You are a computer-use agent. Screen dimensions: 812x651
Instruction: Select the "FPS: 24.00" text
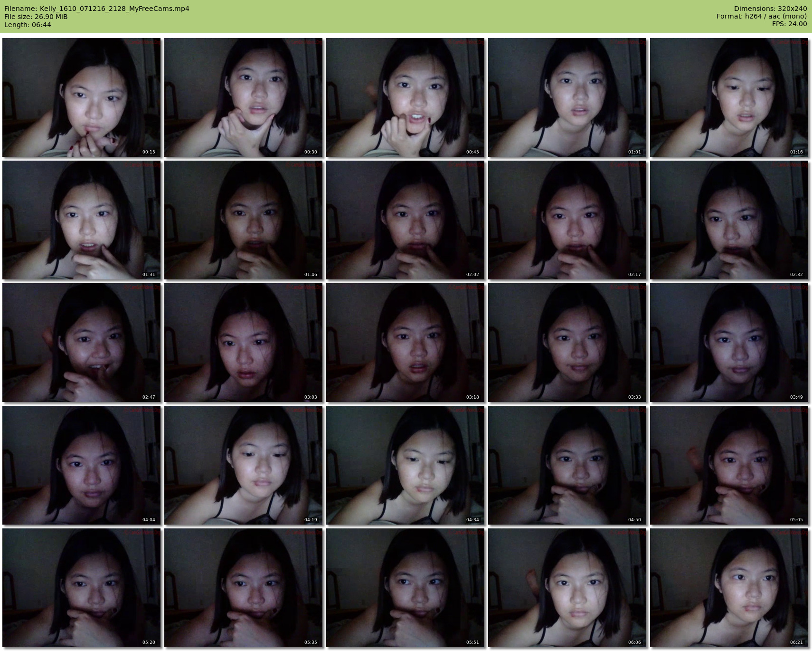[x=789, y=24]
